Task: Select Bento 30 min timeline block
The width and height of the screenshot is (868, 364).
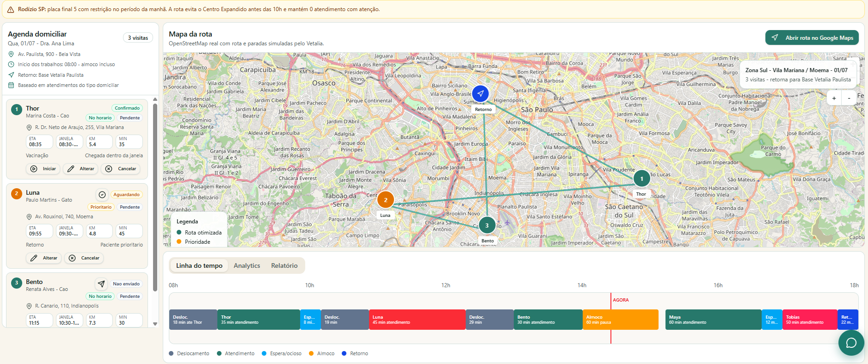Action: coord(548,320)
